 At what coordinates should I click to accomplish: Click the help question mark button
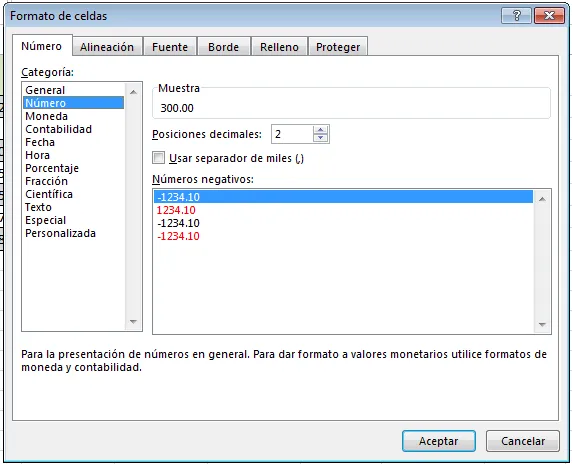pos(516,16)
